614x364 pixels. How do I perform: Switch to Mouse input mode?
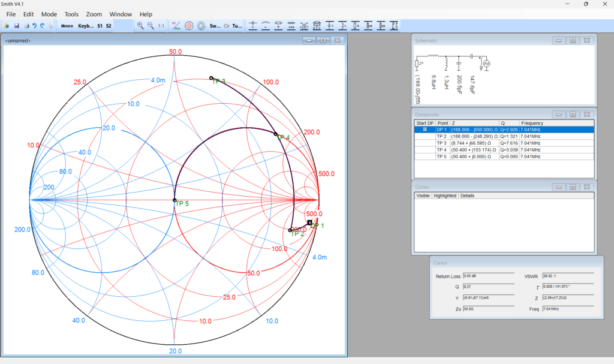(67, 26)
